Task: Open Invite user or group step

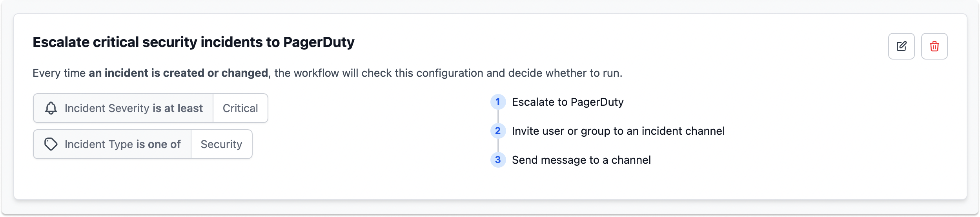Action: 618,131
